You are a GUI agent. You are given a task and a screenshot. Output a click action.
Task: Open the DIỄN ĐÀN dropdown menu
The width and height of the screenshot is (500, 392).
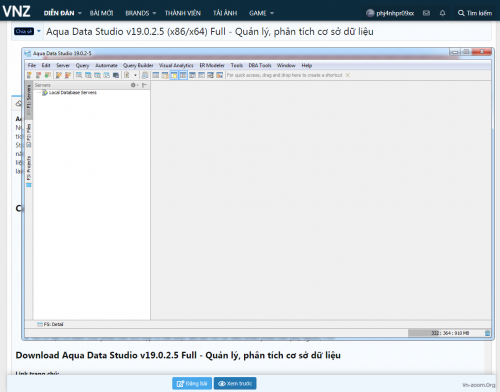tap(63, 13)
